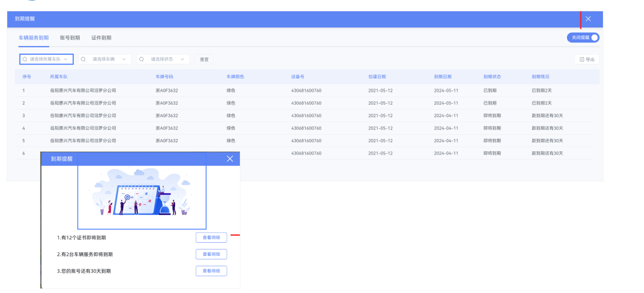Close the main 到期提醒 window
The width and height of the screenshot is (644, 293).
(588, 19)
